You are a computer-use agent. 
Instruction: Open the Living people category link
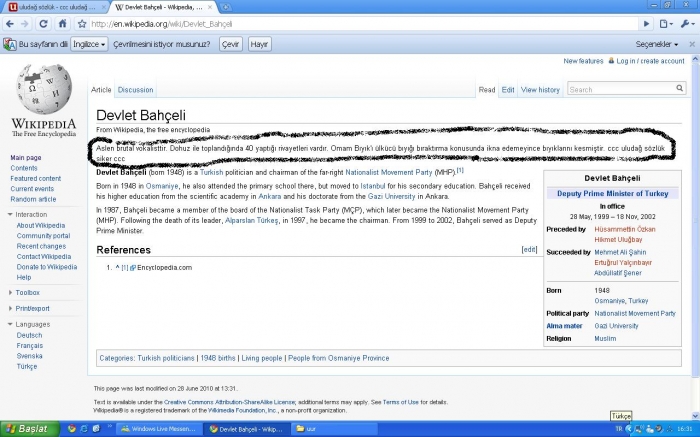[262, 358]
